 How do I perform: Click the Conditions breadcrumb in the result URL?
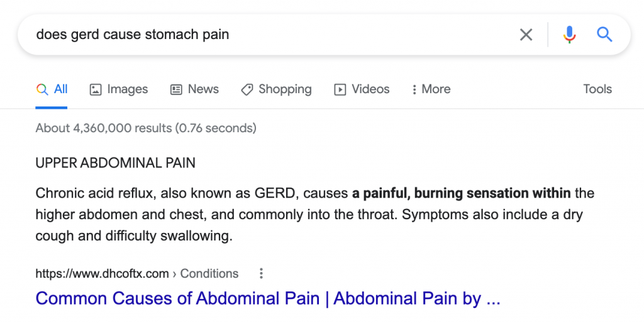[209, 273]
